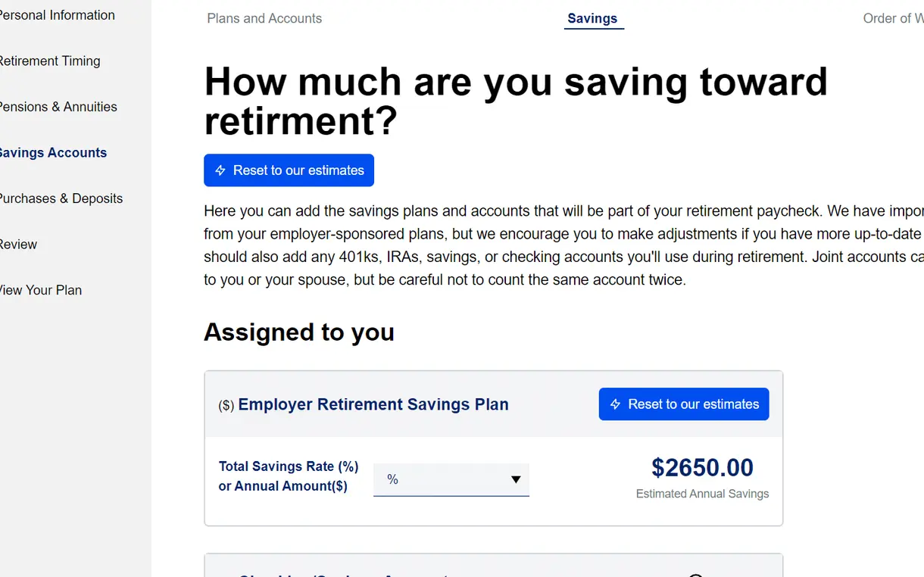Click the ($) icon beside Employer Retirement Savings Plan

(226, 405)
